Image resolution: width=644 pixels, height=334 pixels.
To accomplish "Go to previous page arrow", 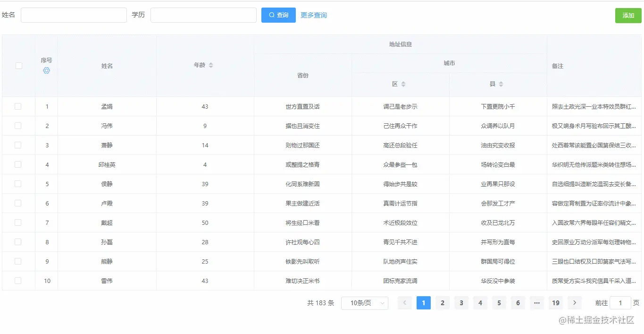I will [405, 303].
